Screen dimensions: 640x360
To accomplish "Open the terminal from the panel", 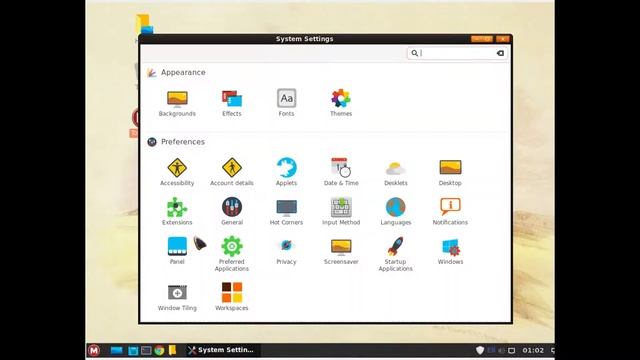I will click(x=146, y=350).
